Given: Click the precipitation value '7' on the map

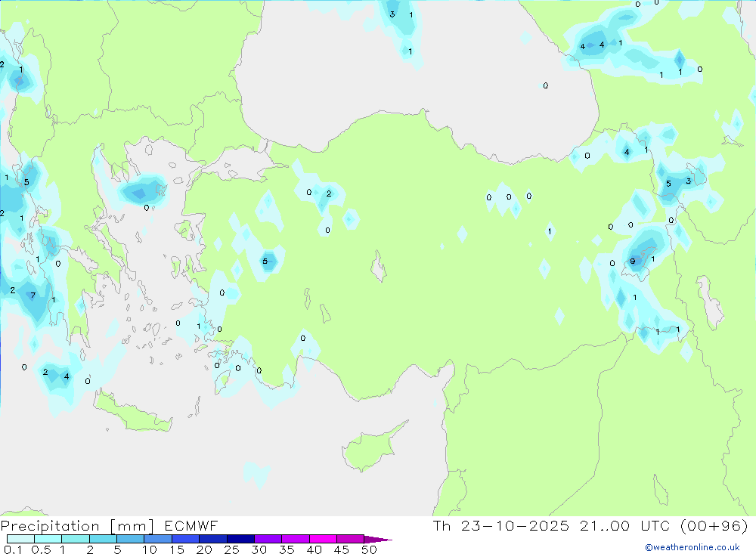Looking at the screenshot, I should [x=33, y=296].
